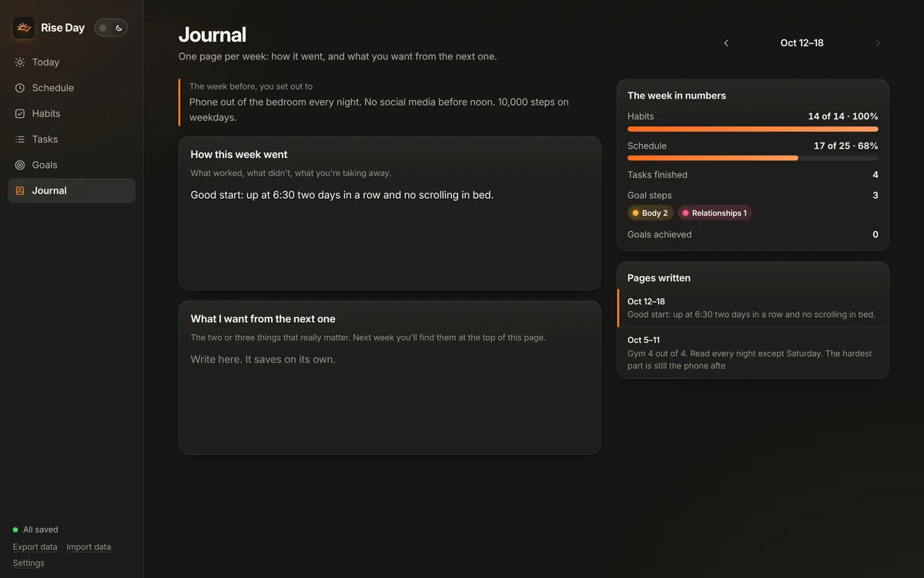
Task: Click The week in numbers heading
Action: (x=677, y=96)
